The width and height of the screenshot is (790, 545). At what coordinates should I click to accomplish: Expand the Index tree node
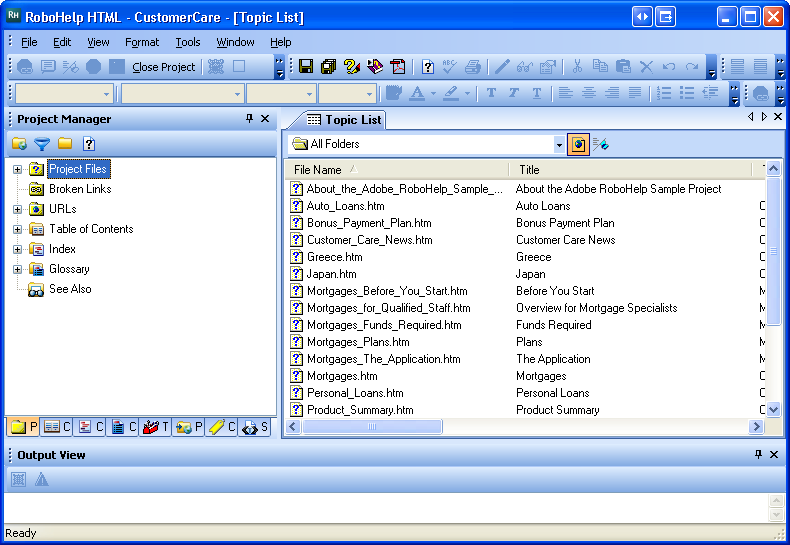pos(18,249)
